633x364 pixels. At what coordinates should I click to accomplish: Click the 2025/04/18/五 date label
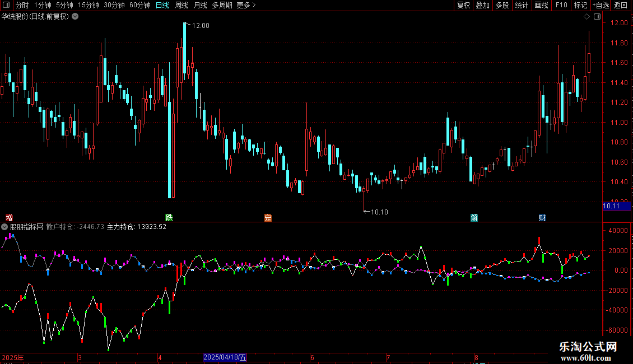coord(225,357)
